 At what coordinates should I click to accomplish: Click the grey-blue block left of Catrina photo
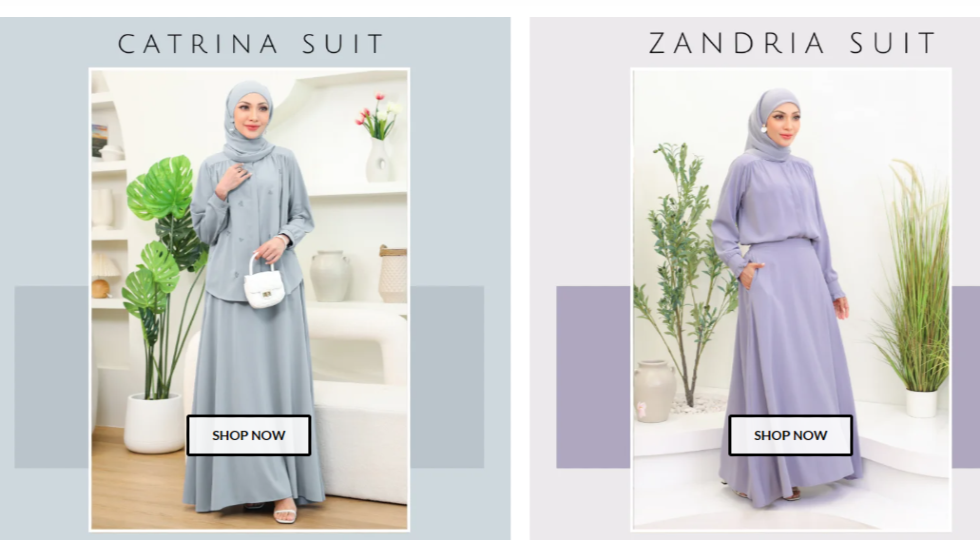[x=52, y=377]
